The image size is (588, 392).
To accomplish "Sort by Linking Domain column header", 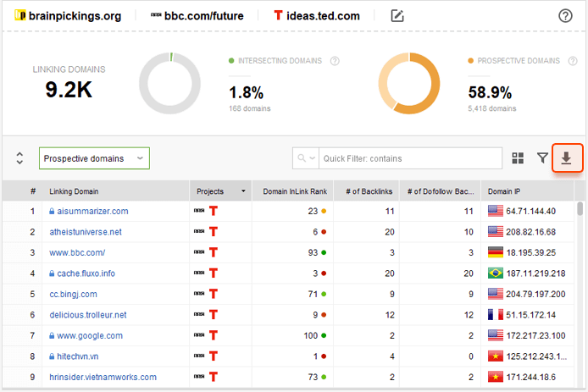I will [74, 191].
